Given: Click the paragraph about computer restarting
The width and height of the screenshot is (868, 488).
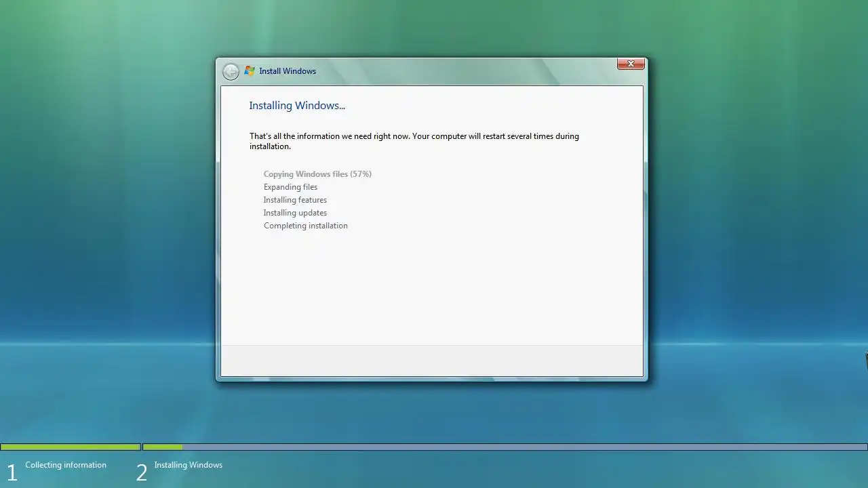Looking at the screenshot, I should (414, 141).
